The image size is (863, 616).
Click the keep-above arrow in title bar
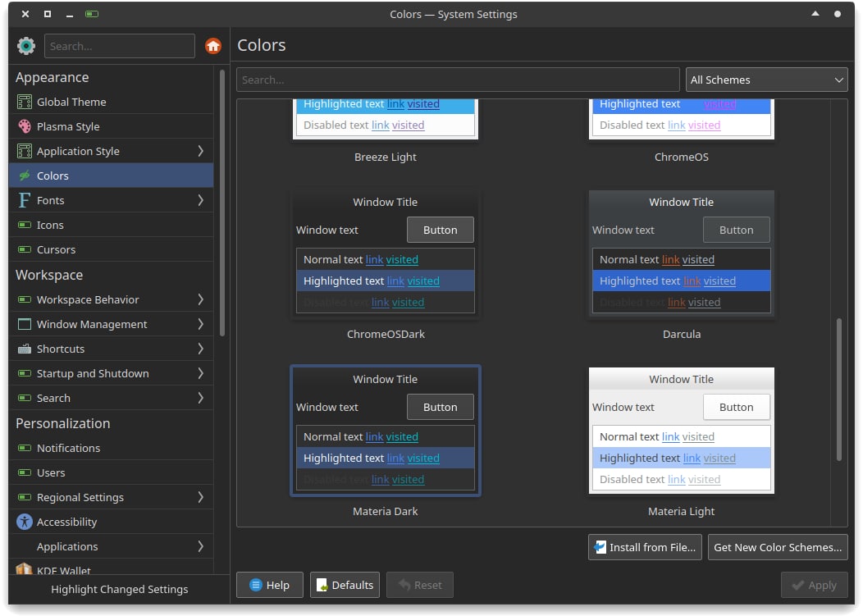click(815, 14)
